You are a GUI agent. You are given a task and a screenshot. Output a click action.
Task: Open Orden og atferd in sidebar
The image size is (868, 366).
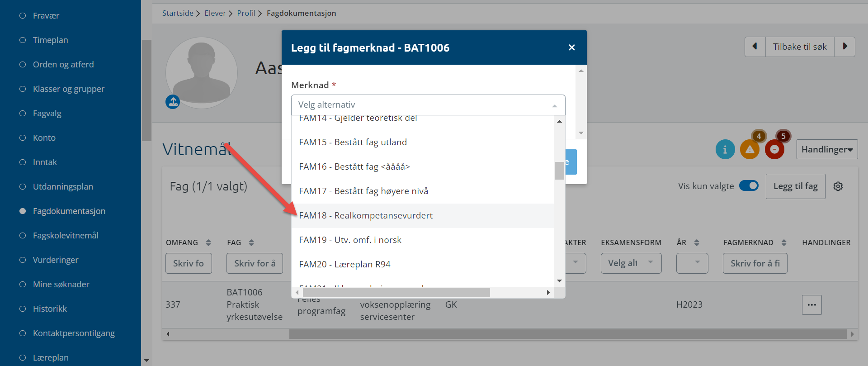point(63,64)
